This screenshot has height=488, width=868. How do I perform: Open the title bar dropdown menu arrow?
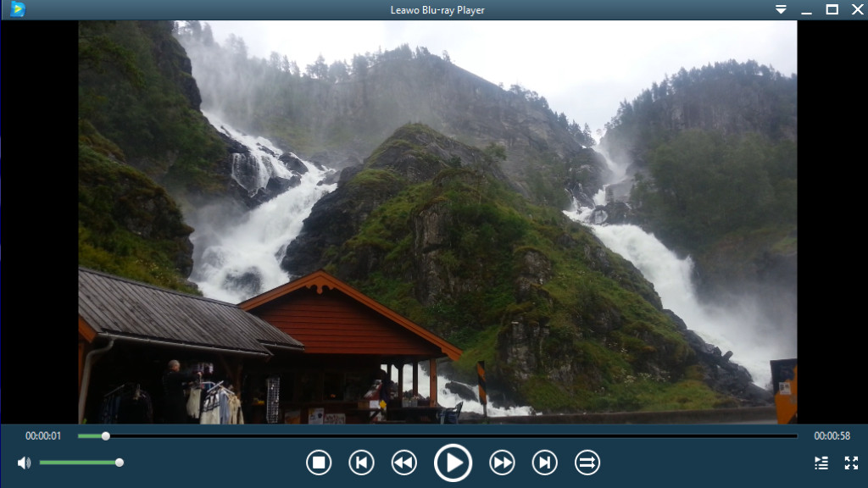pos(781,9)
